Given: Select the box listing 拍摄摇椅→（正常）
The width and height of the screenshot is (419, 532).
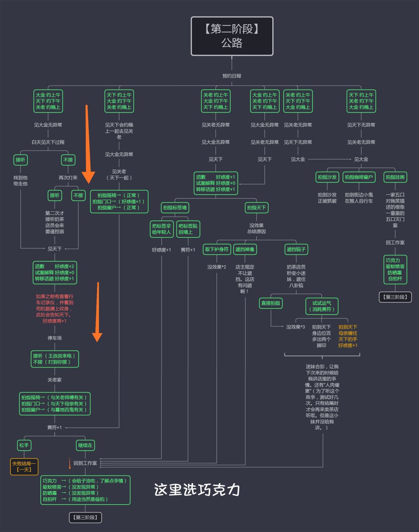Looking at the screenshot, I should click(119, 202).
